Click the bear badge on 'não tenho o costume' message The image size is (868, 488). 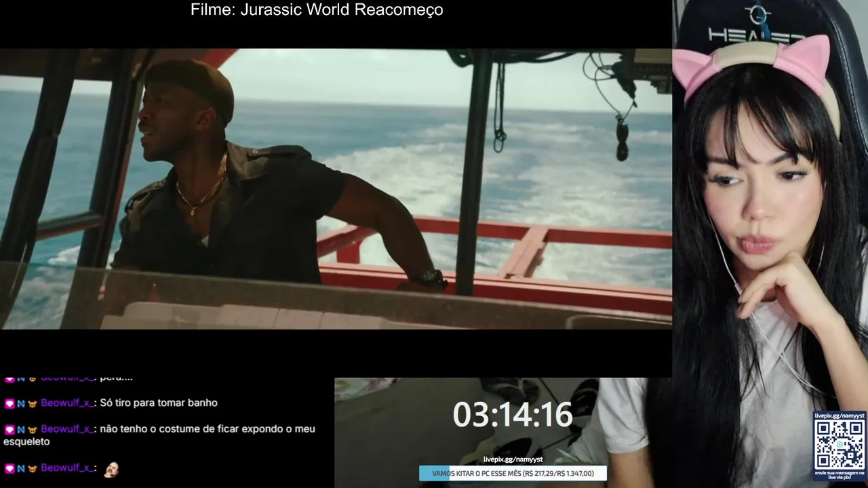click(x=32, y=429)
